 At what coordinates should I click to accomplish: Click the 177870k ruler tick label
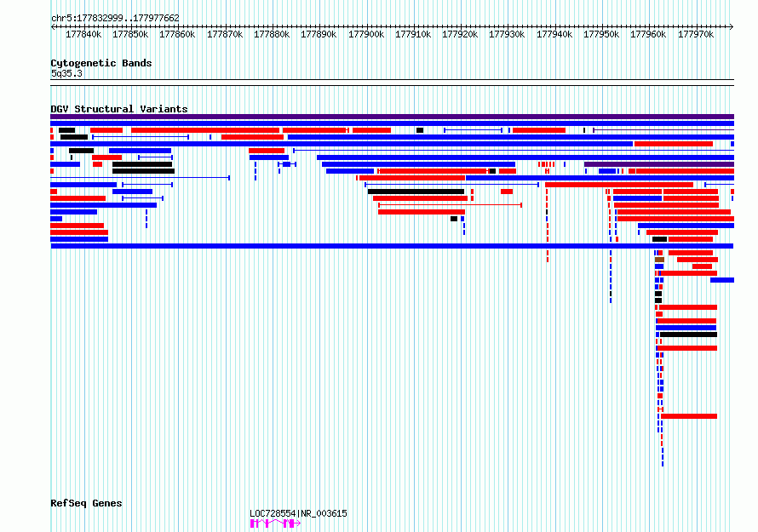tap(225, 34)
